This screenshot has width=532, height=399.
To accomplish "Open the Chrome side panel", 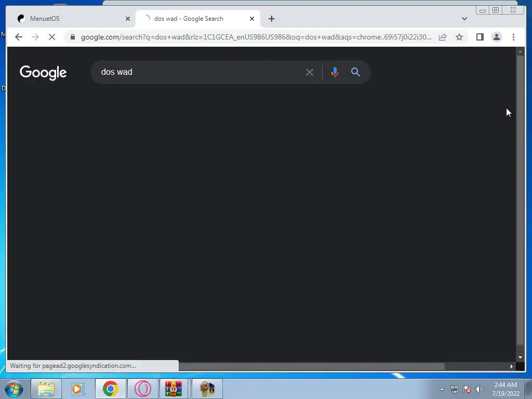I will (x=480, y=37).
